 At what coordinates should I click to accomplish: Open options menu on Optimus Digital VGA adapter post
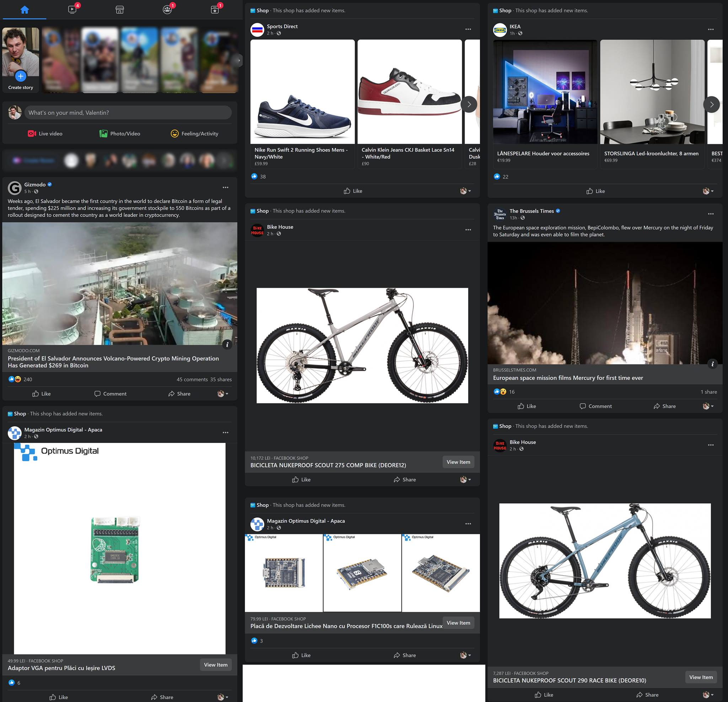(x=225, y=432)
